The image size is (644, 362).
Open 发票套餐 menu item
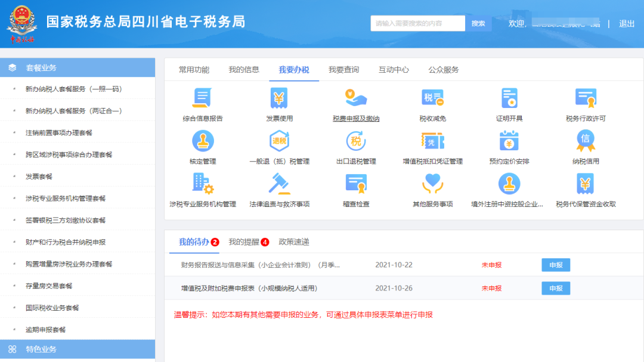(39, 177)
